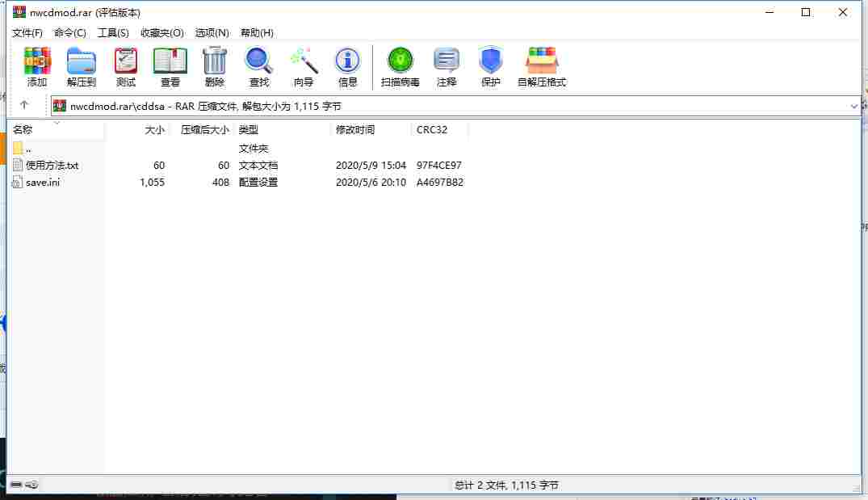Click the archive icon in the address bar
Screen dimensions: 868x500
point(60,106)
